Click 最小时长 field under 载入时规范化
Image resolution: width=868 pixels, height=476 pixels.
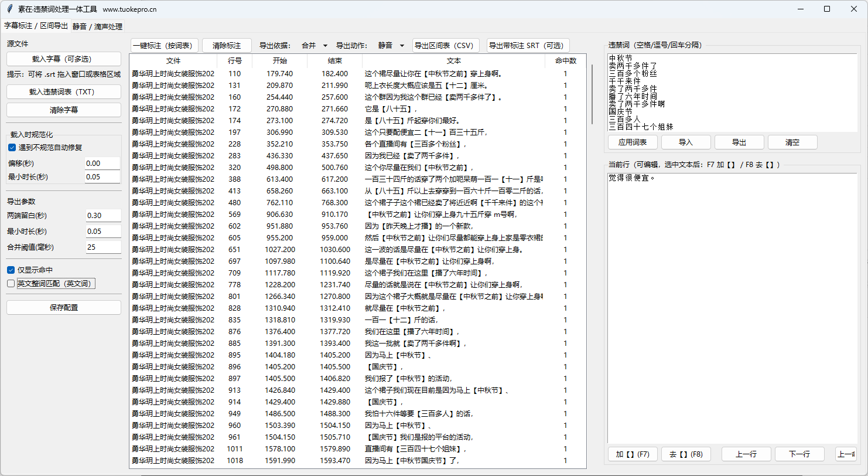tap(102, 176)
